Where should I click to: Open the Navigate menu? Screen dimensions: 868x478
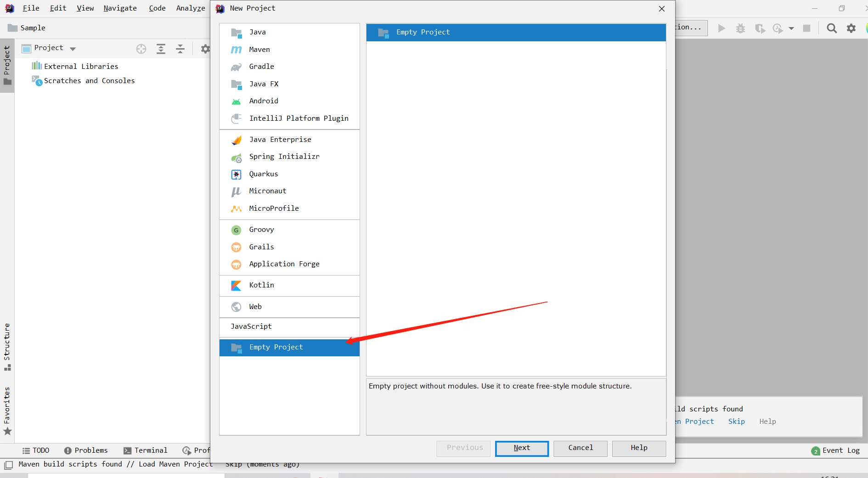(x=120, y=8)
